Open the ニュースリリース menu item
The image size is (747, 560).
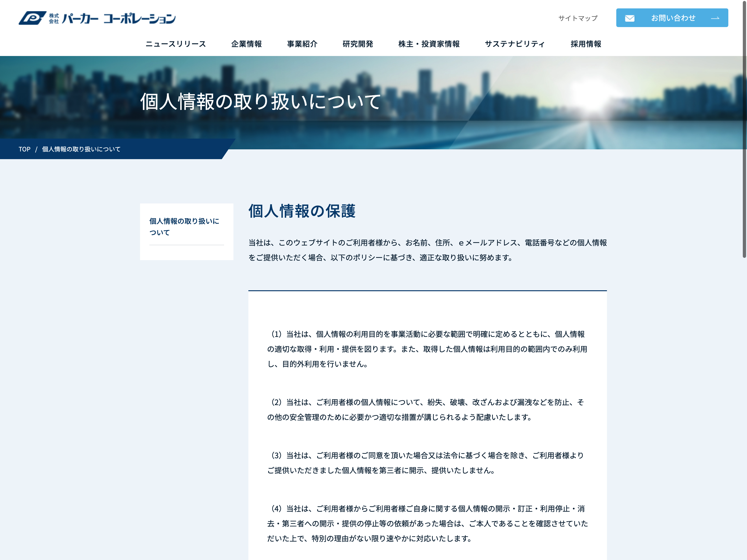coord(176,44)
